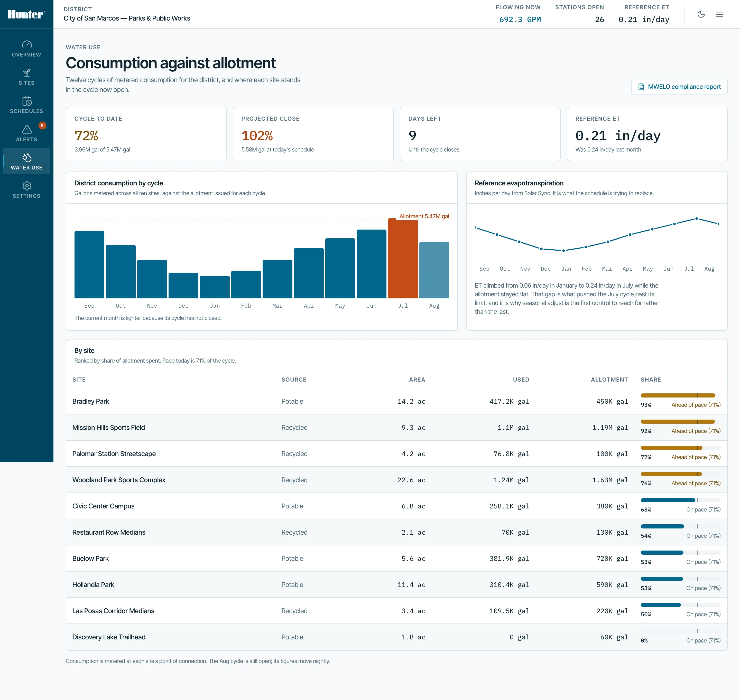Sort table by Site column header
Viewport: 740px width, 700px height.
79,380
